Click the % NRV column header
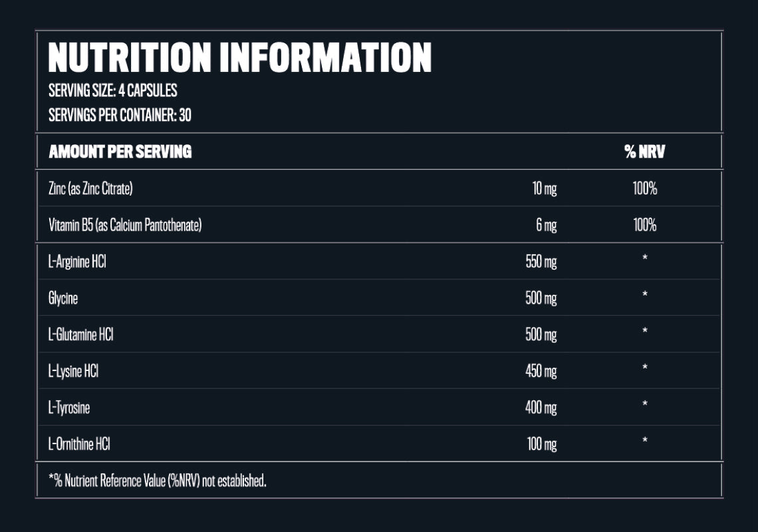758x532 pixels. pos(644,152)
